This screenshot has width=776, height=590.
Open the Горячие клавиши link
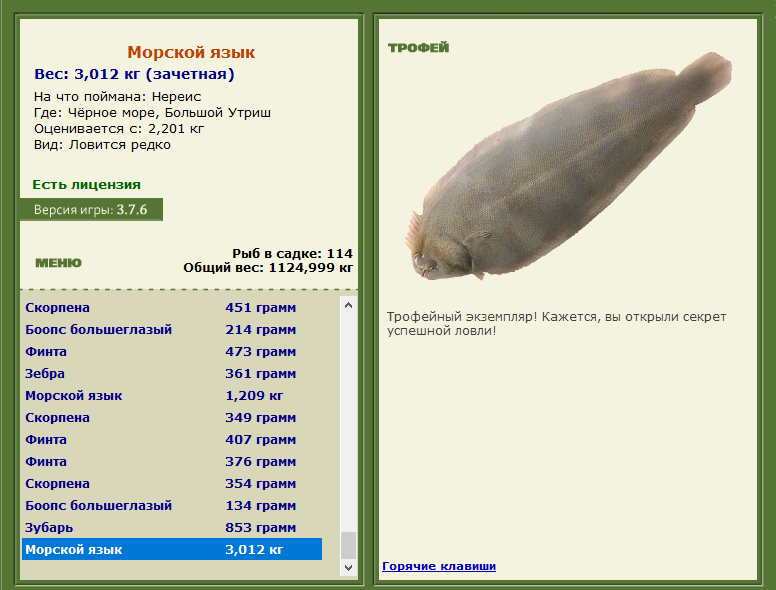439,566
